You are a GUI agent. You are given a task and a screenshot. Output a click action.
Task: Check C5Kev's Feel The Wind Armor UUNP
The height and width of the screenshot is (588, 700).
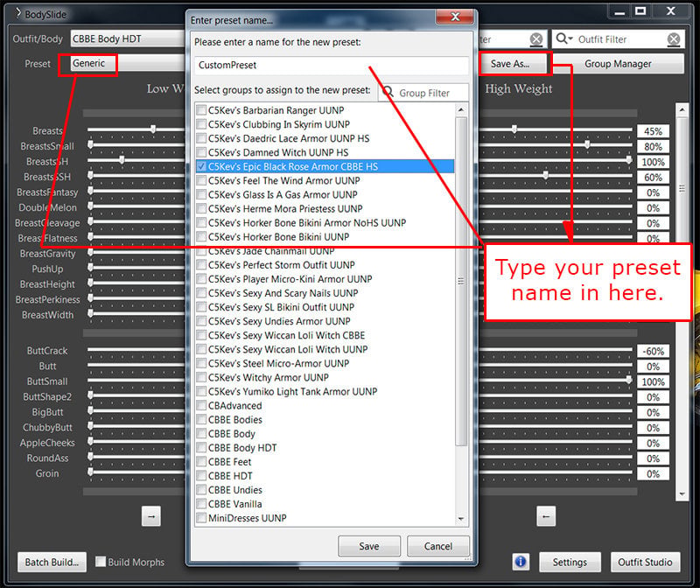(x=201, y=180)
